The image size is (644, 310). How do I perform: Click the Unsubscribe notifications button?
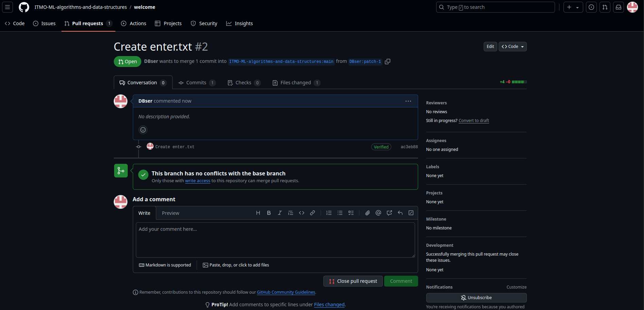click(x=476, y=298)
